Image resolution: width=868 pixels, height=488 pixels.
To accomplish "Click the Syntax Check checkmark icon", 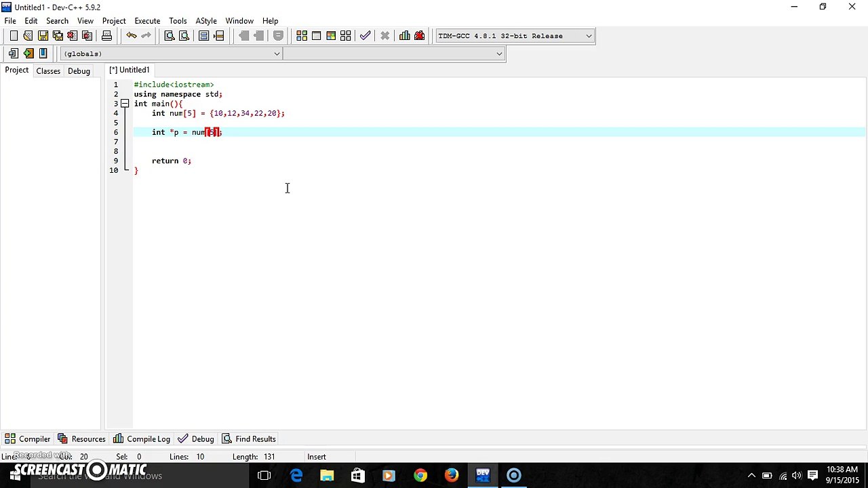I will (x=366, y=36).
